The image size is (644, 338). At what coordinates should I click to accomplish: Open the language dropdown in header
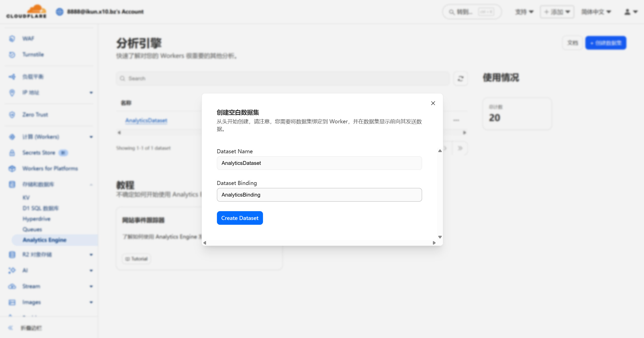coord(596,12)
